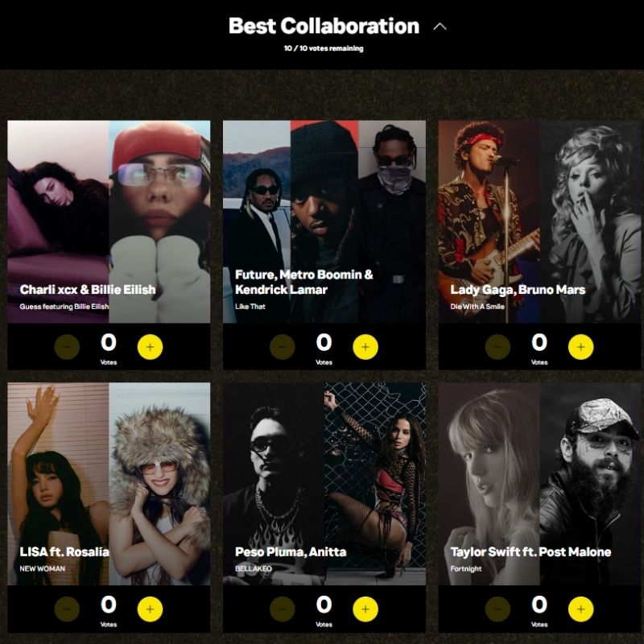Viewport: 644px width, 644px height.
Task: Add a vote for Peso Pluma, Anitta
Action: (x=365, y=609)
